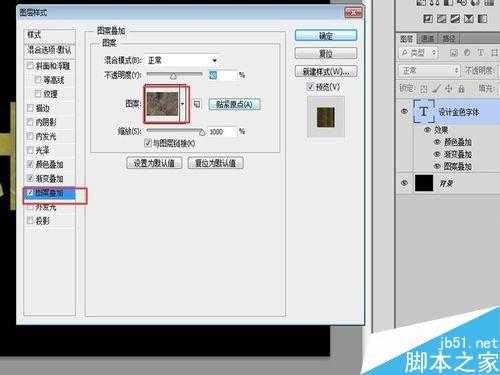Enable the 内阴影 checkbox
Viewport: 500px width, 375px height.
coord(30,122)
